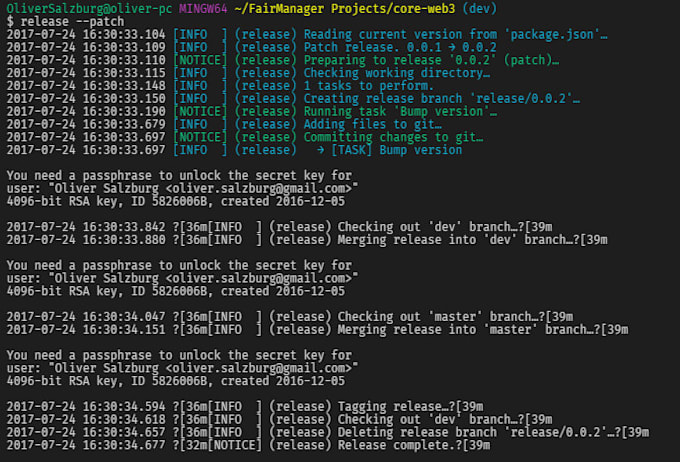Click the third 'You need a passphrase' message
Screen dimensions: 680x462
coord(179,355)
